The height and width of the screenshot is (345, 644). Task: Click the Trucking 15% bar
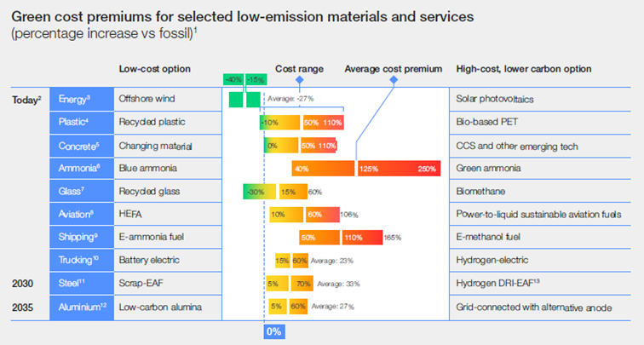click(282, 261)
